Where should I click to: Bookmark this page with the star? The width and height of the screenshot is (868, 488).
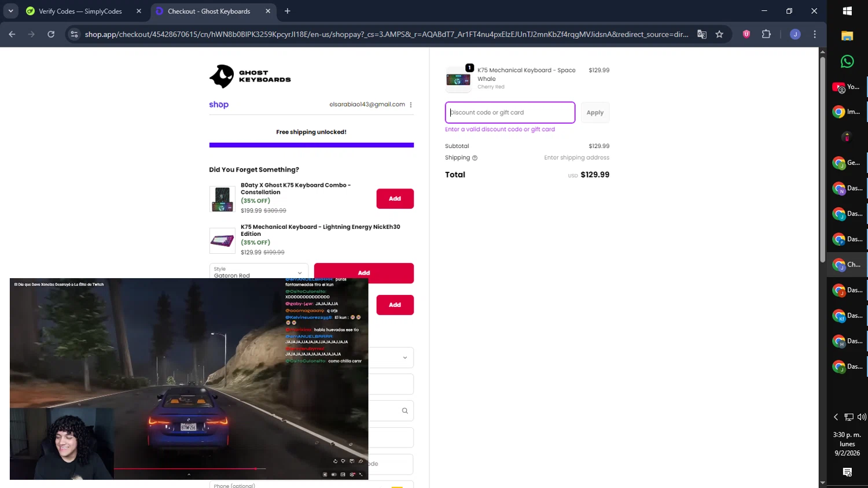click(719, 34)
